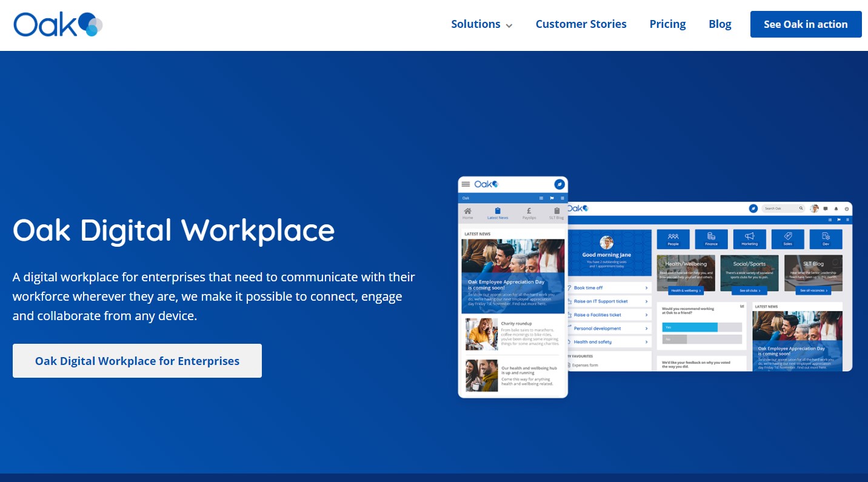
Task: Open the Blog link
Action: 719,24
